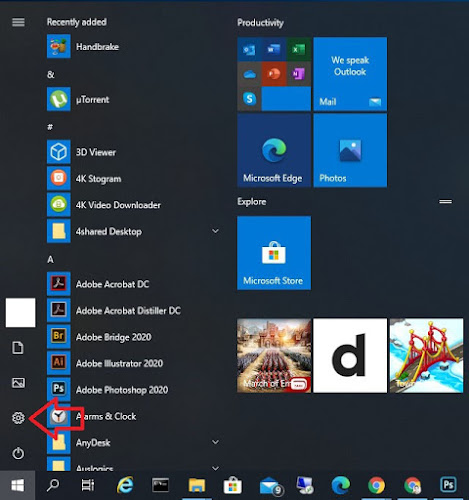
Task: Open taskbar Search magnifier
Action: click(x=53, y=485)
